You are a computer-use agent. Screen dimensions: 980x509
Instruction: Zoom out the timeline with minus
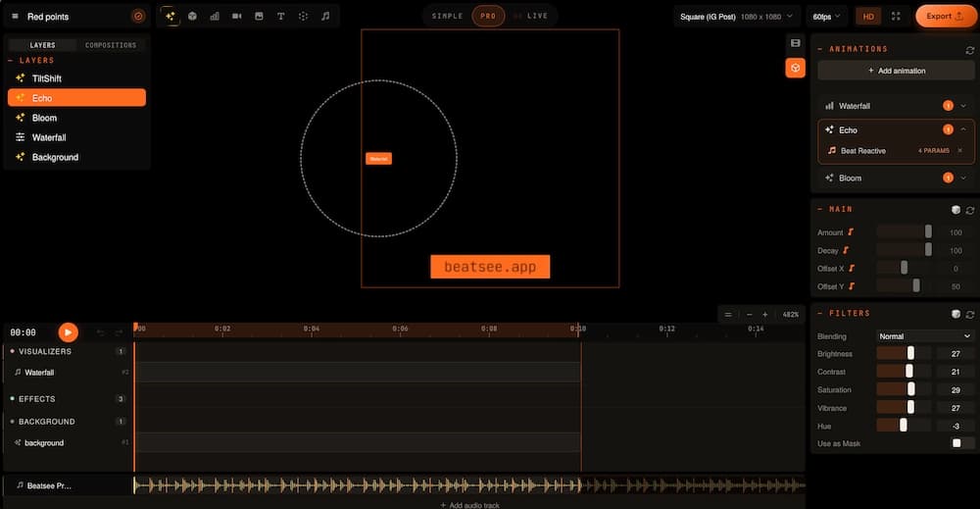pyautogui.click(x=750, y=315)
